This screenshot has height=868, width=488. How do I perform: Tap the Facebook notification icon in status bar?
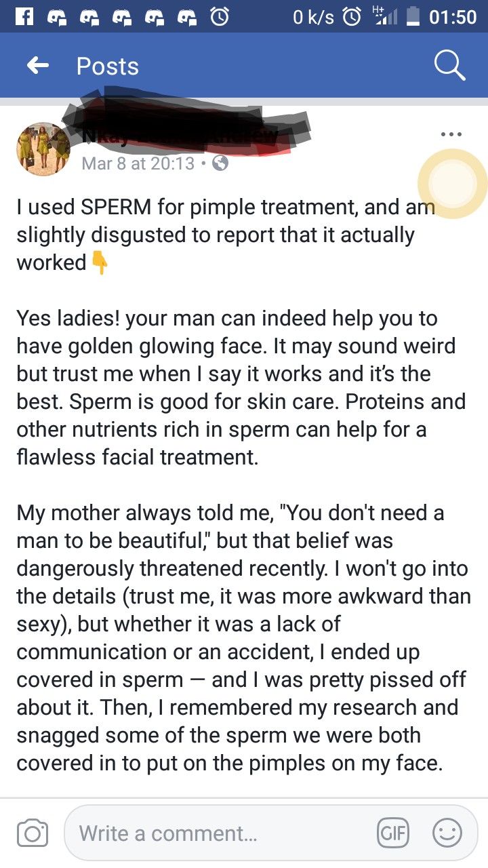24,16
